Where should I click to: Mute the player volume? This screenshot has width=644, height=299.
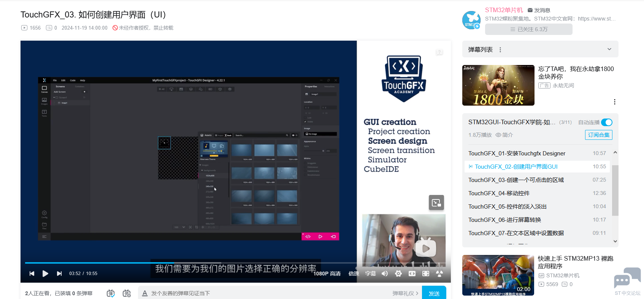click(x=385, y=274)
